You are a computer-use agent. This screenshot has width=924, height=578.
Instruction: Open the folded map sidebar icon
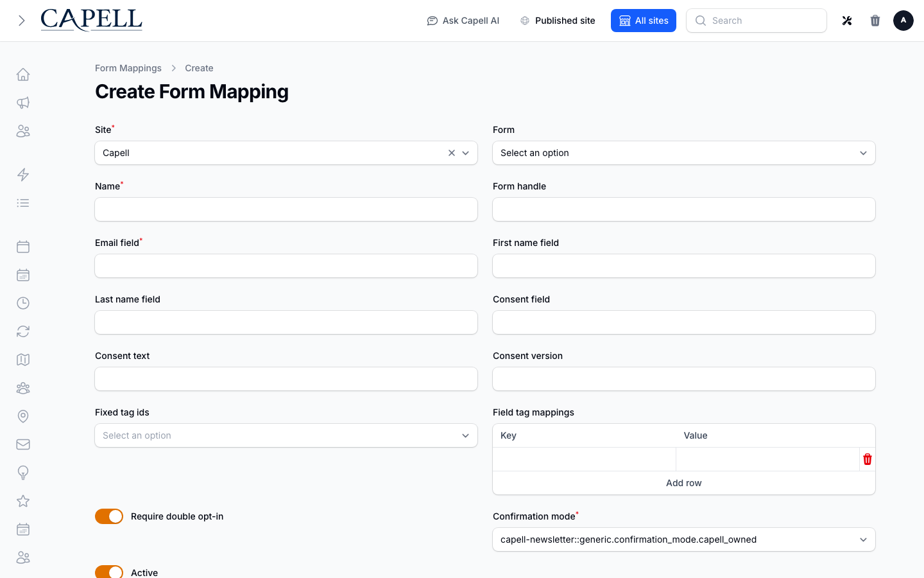[23, 360]
